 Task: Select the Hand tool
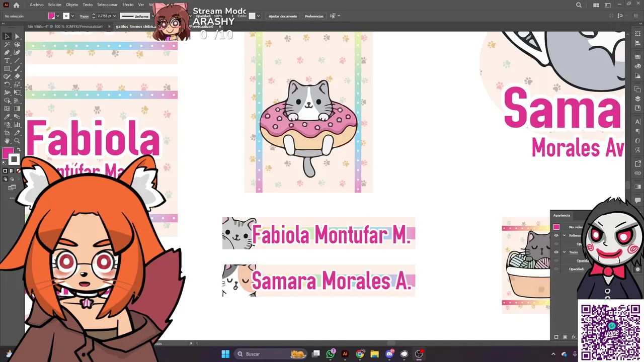tap(7, 141)
